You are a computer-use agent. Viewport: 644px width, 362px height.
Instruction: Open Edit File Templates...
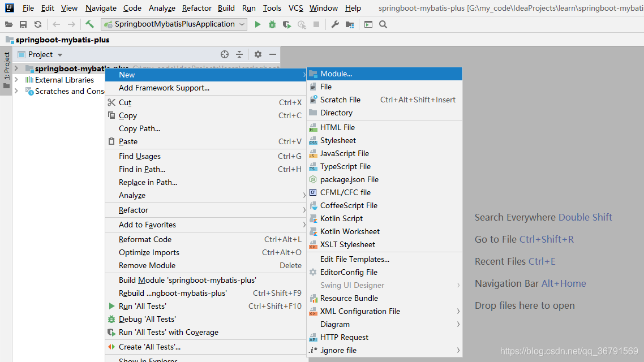pyautogui.click(x=384, y=260)
